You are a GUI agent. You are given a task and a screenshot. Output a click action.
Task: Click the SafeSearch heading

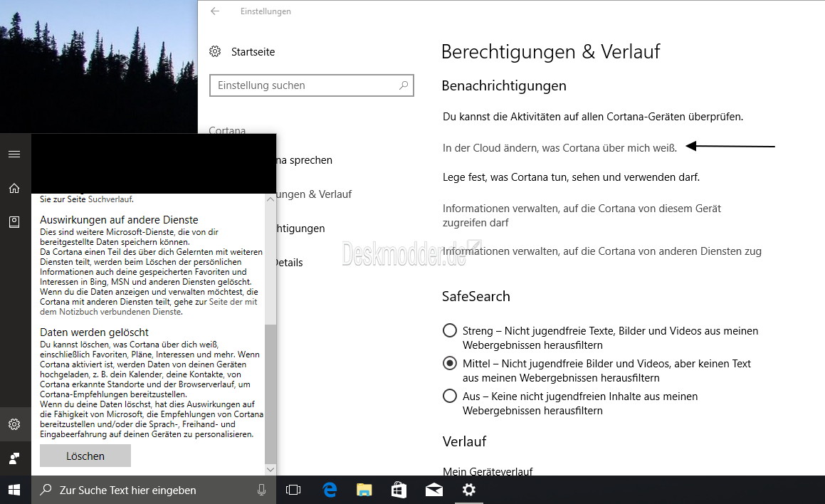[475, 296]
